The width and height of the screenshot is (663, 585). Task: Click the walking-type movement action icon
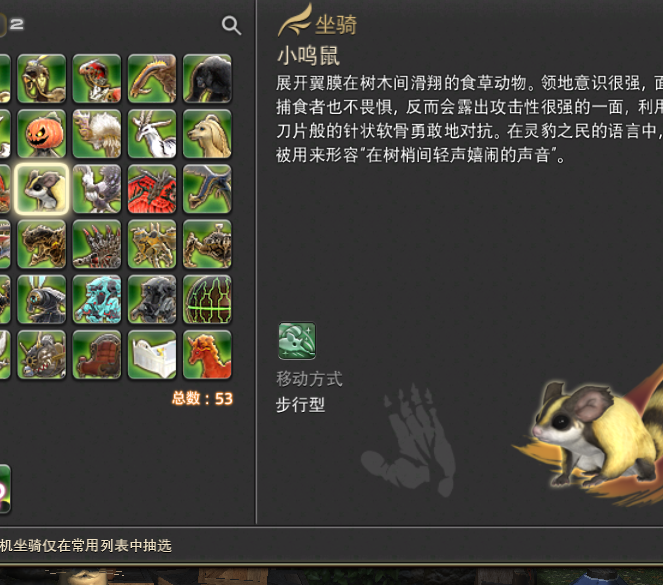pyautogui.click(x=297, y=341)
